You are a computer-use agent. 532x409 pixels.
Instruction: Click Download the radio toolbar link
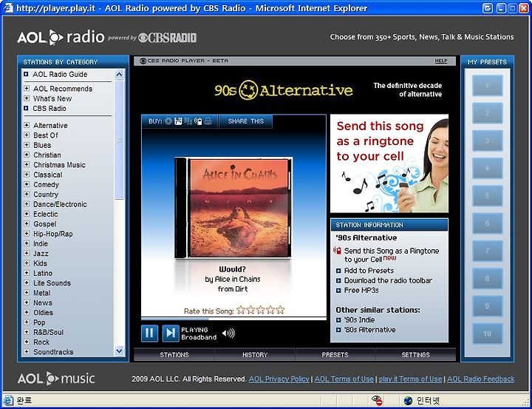click(x=388, y=280)
